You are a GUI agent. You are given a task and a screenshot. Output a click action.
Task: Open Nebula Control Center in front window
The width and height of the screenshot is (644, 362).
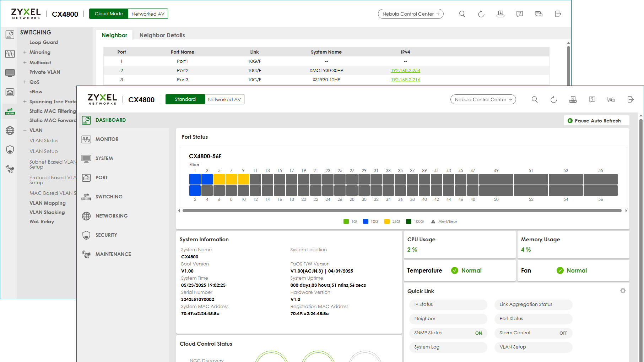click(483, 99)
